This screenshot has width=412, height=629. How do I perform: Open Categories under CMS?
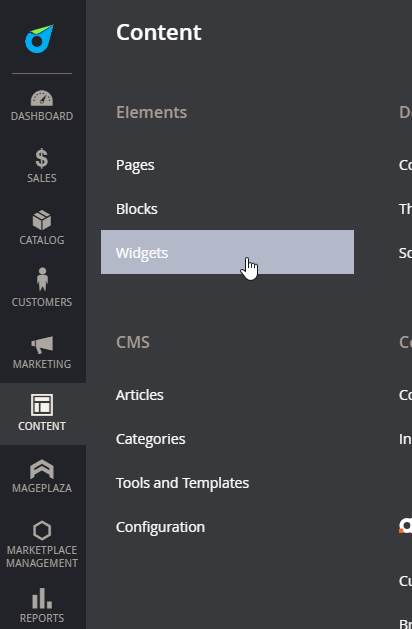pyautogui.click(x=150, y=439)
